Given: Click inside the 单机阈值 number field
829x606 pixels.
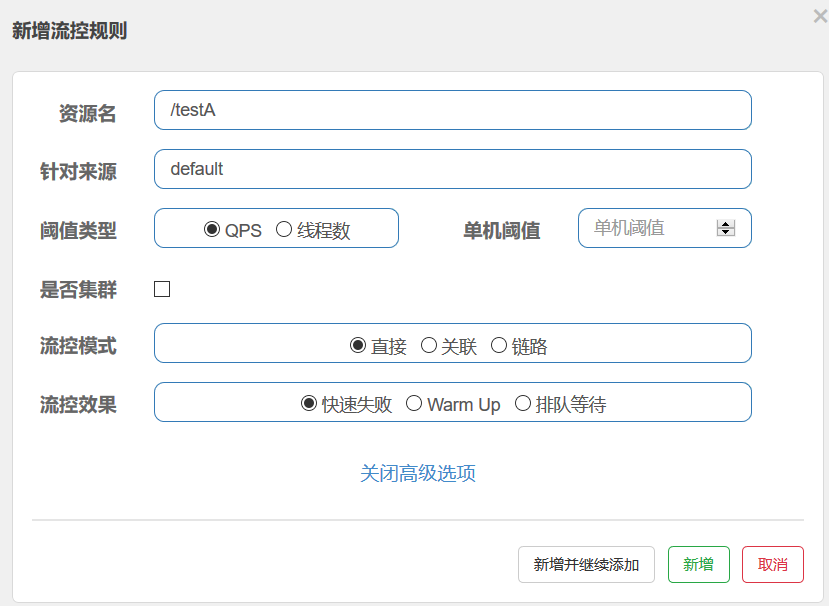Looking at the screenshot, I should [x=650, y=228].
